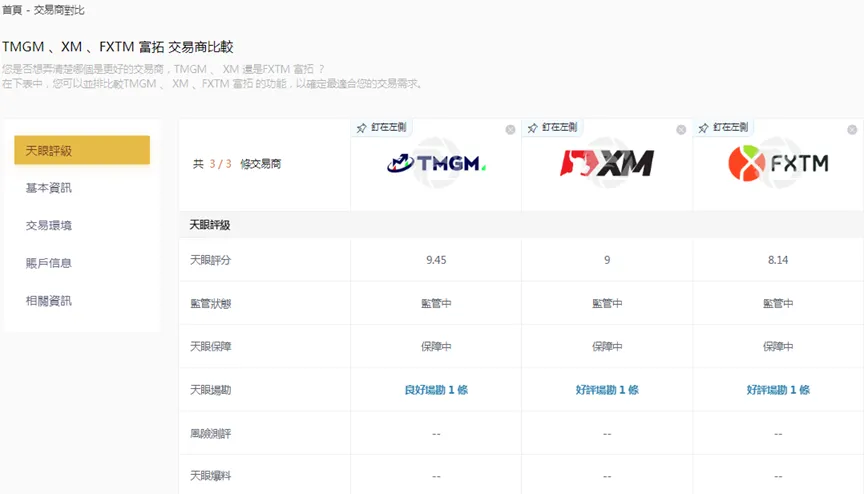Remove FXTM from the comparison
This screenshot has width=864, height=494.
point(852,129)
